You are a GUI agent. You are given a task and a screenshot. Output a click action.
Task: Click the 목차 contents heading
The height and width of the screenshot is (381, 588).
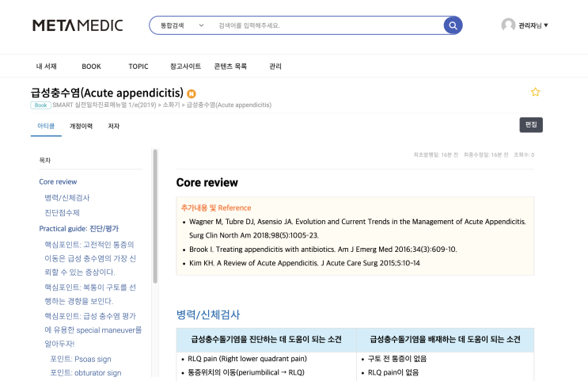(x=44, y=160)
